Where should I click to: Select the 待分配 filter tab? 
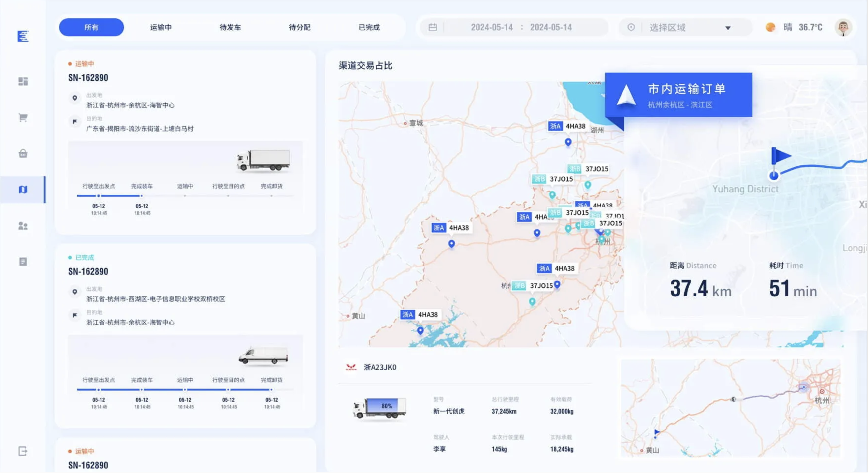(300, 27)
